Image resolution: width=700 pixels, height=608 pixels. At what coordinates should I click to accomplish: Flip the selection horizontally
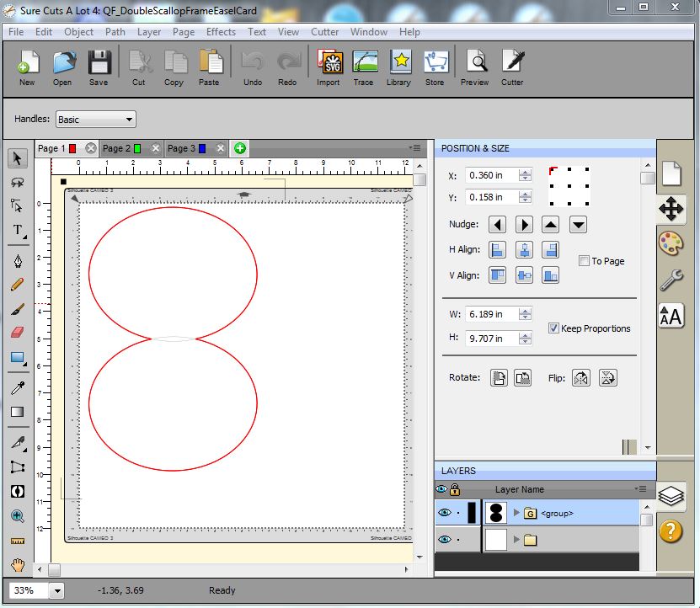[580, 378]
